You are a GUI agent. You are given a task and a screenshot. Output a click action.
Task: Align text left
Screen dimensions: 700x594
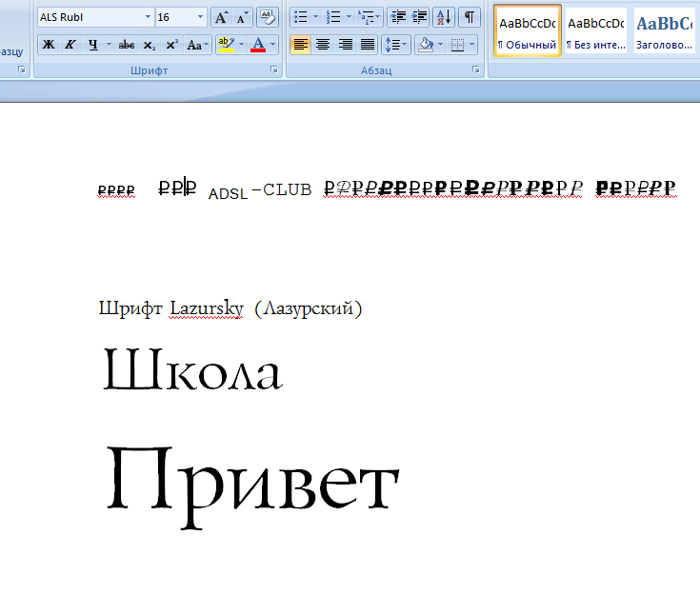coord(300,45)
